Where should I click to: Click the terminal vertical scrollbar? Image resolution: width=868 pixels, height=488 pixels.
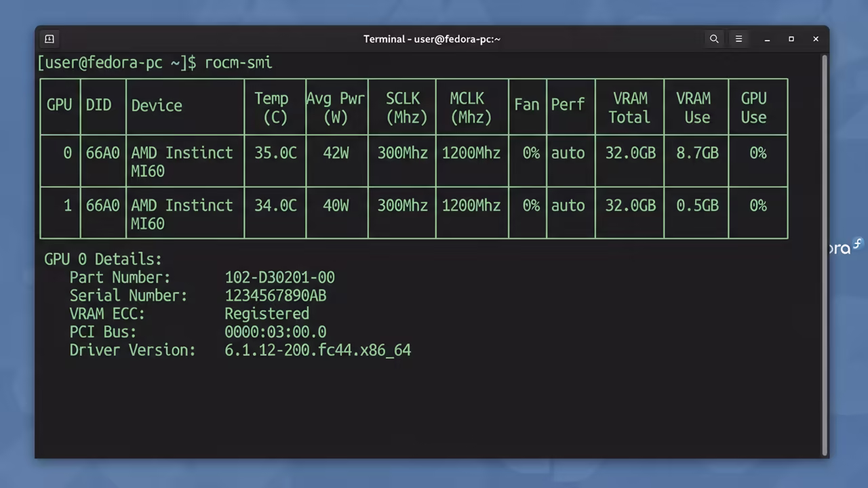[825, 256]
